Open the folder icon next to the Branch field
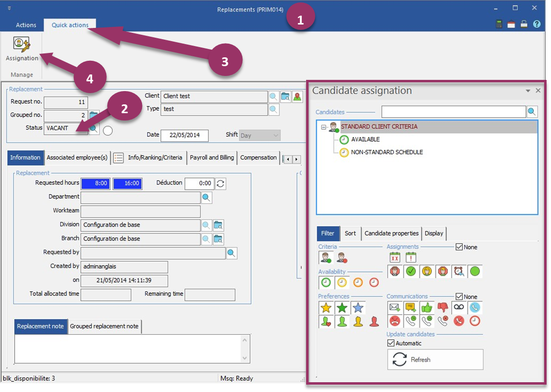This screenshot has height=392, width=551. tap(218, 240)
